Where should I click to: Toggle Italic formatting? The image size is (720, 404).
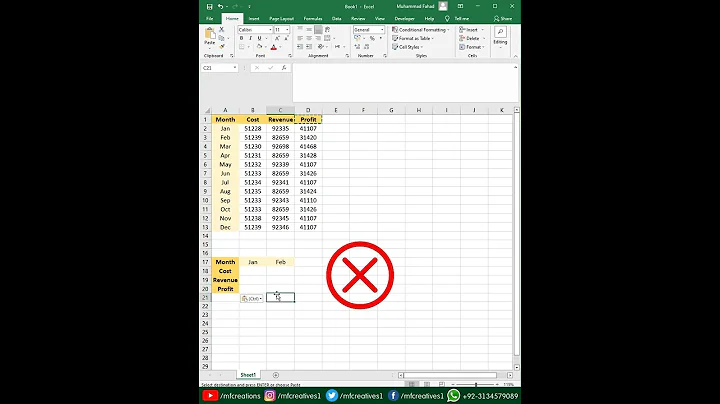pyautogui.click(x=250, y=38)
